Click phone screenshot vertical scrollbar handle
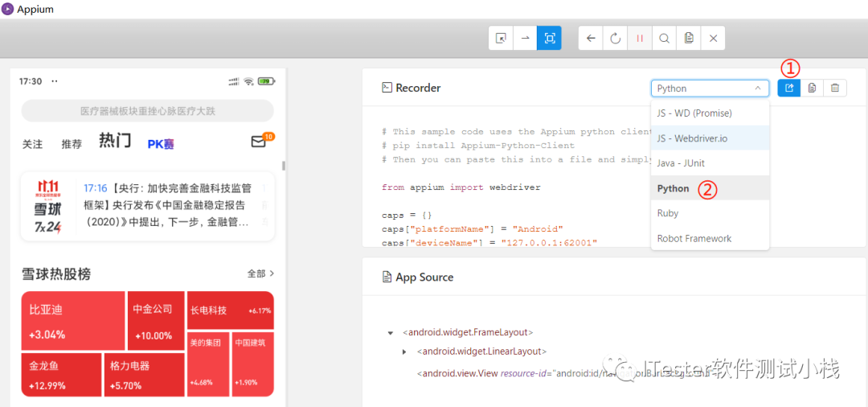This screenshot has width=868, height=407. pyautogui.click(x=284, y=166)
